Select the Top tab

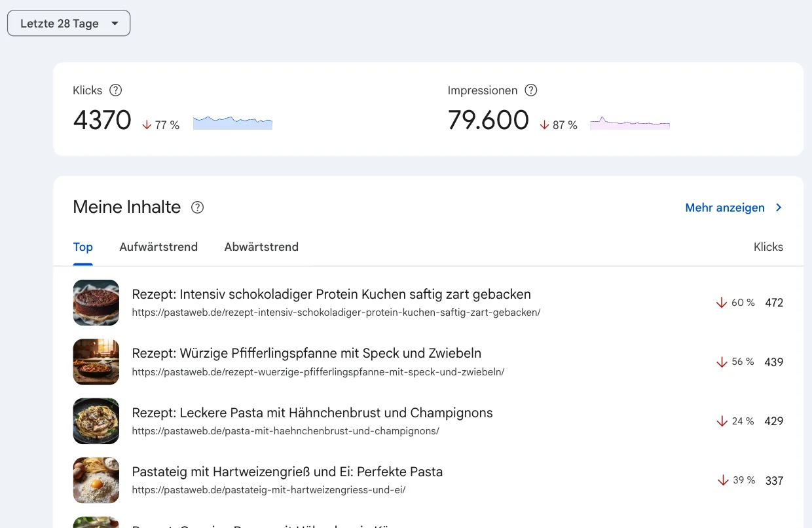tap(83, 247)
